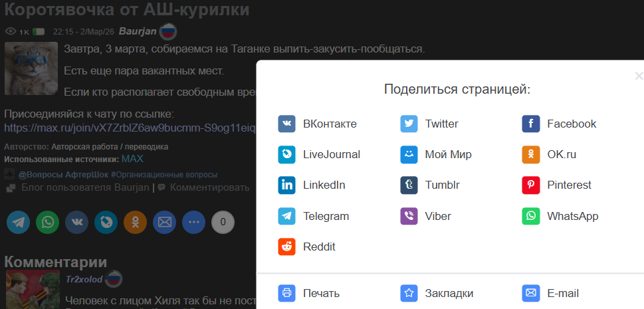Select Мой Мир sharing option

435,155
